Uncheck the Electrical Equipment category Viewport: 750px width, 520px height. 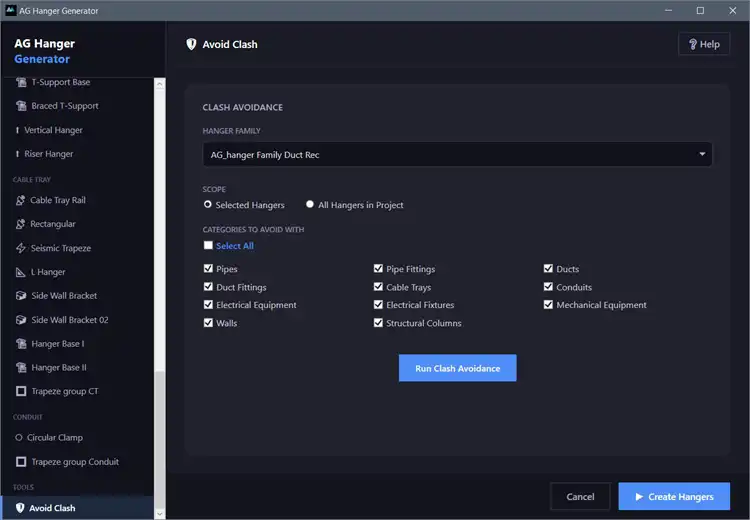(x=208, y=305)
